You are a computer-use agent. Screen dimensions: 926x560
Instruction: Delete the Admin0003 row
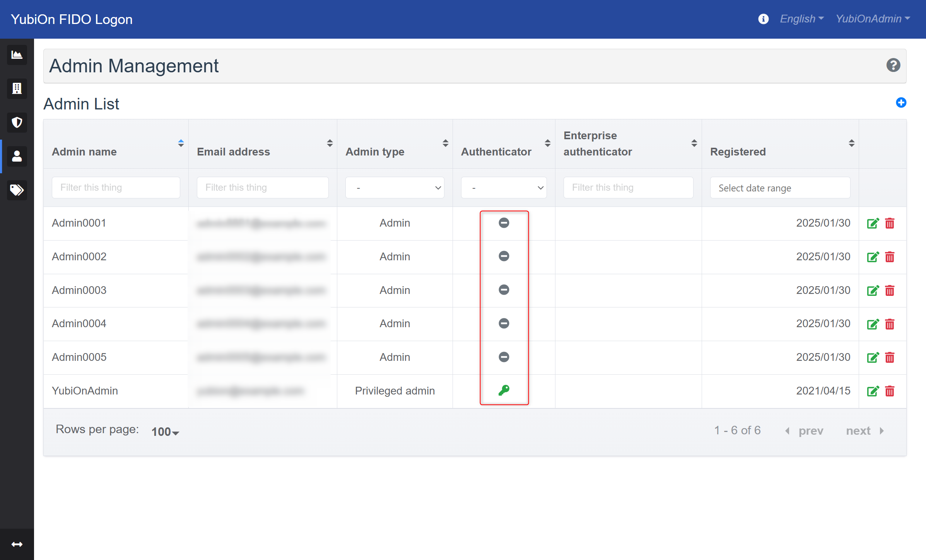coord(890,290)
